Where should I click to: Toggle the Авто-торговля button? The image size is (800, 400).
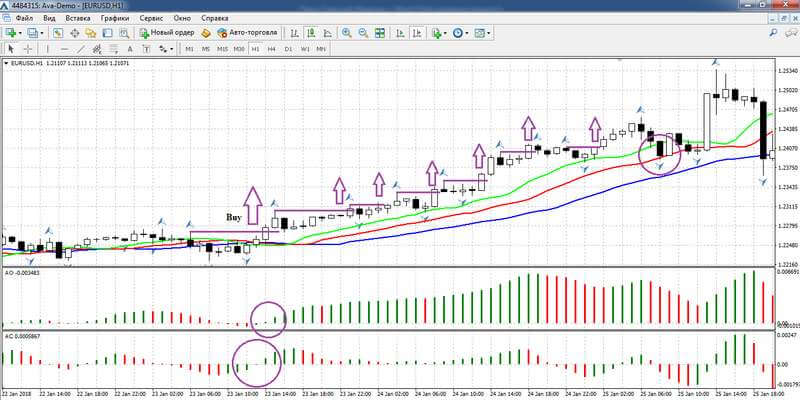(x=247, y=33)
